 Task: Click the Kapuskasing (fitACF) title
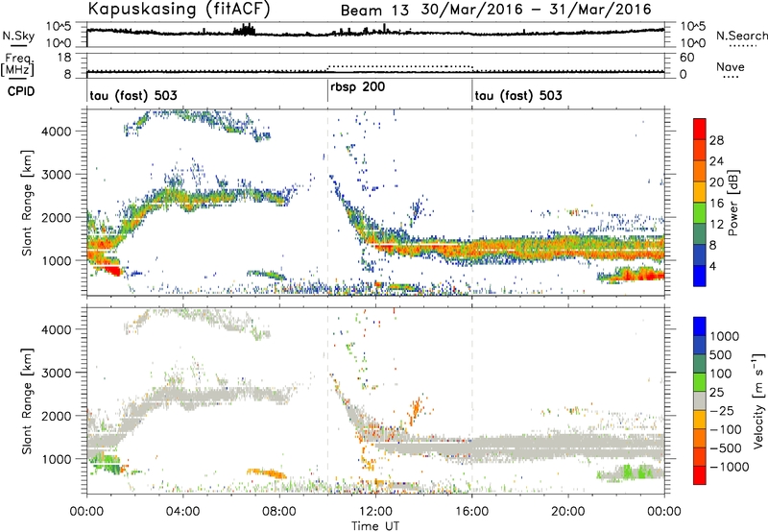click(179, 9)
